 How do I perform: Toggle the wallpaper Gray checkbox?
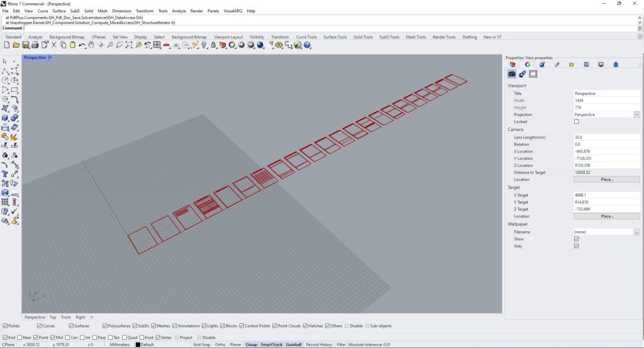point(577,246)
